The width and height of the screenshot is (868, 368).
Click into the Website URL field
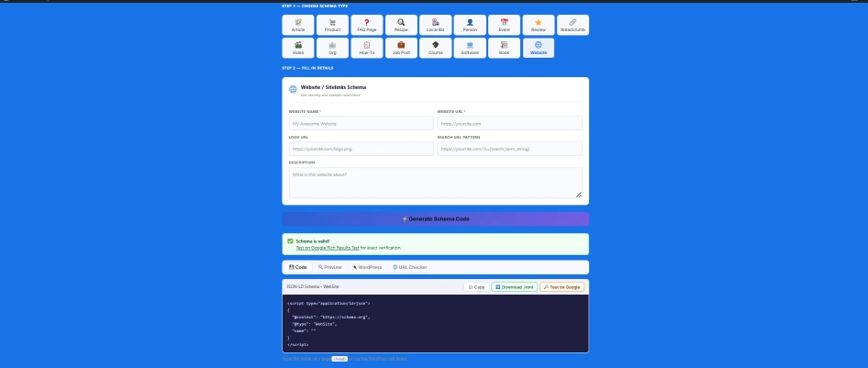pyautogui.click(x=509, y=123)
